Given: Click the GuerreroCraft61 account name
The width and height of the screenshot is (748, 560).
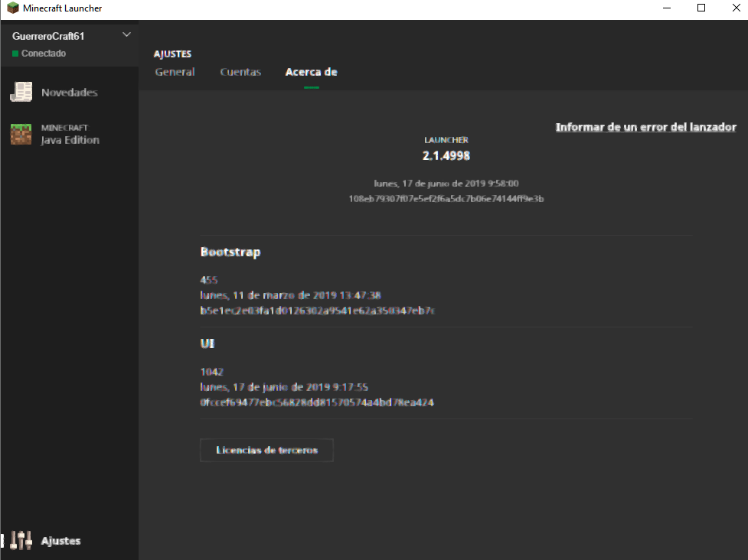Looking at the screenshot, I should point(48,36).
